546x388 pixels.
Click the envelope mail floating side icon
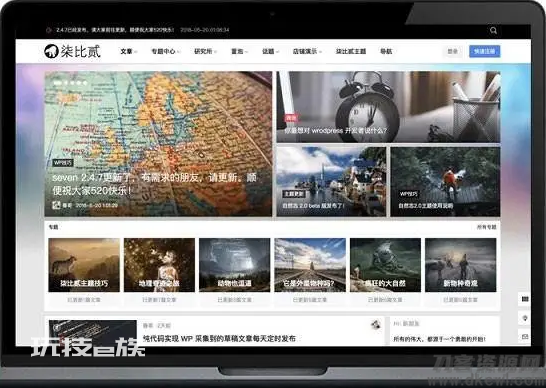click(x=525, y=336)
